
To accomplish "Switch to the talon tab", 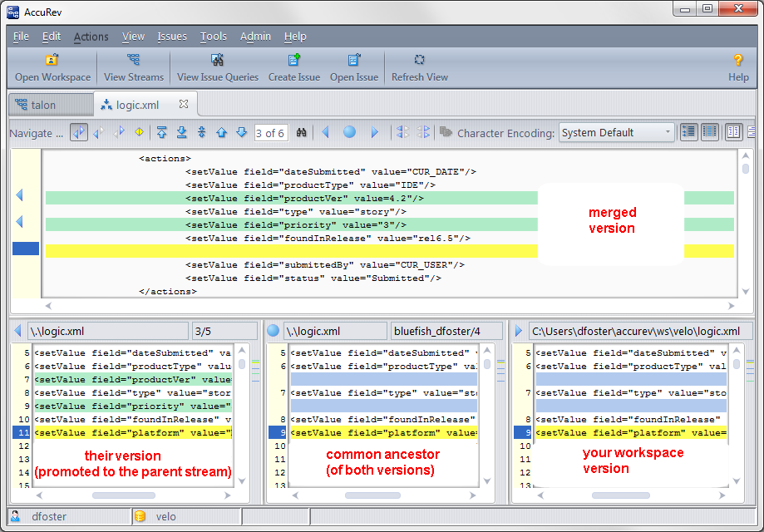I will coord(43,105).
